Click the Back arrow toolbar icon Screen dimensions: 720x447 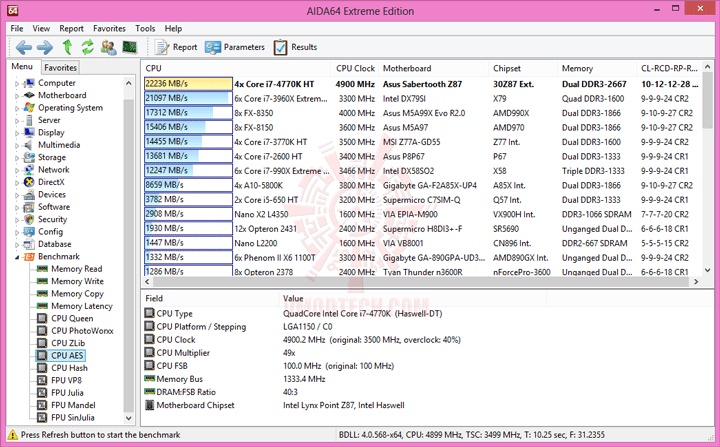(x=23, y=47)
